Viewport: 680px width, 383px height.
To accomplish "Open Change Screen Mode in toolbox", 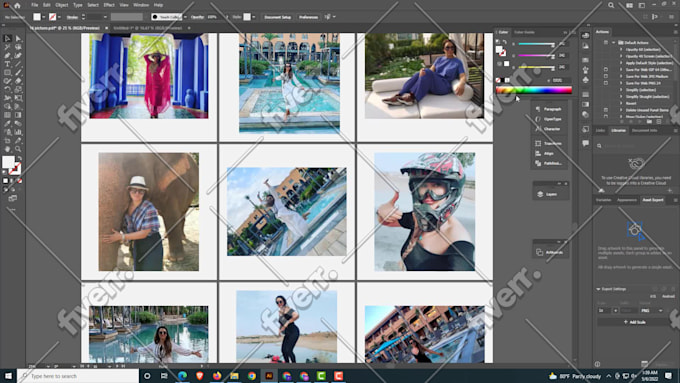I will point(13,198).
